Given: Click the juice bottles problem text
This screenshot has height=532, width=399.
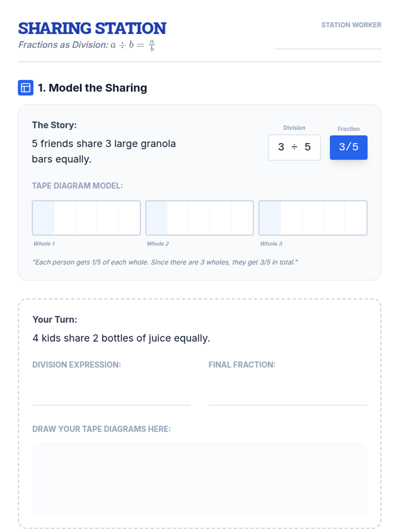Looking at the screenshot, I should point(121,338).
